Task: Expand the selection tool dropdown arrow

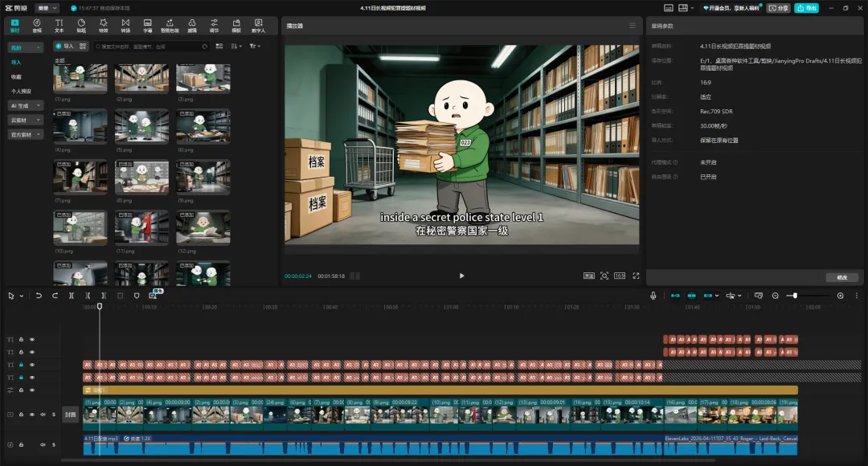Action: click(22, 296)
